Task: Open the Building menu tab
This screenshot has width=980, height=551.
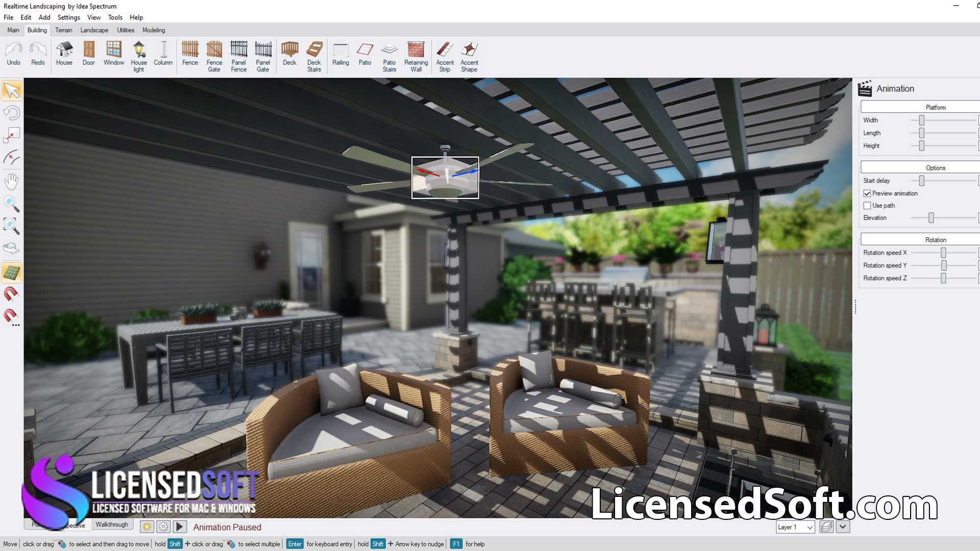Action: 36,30
